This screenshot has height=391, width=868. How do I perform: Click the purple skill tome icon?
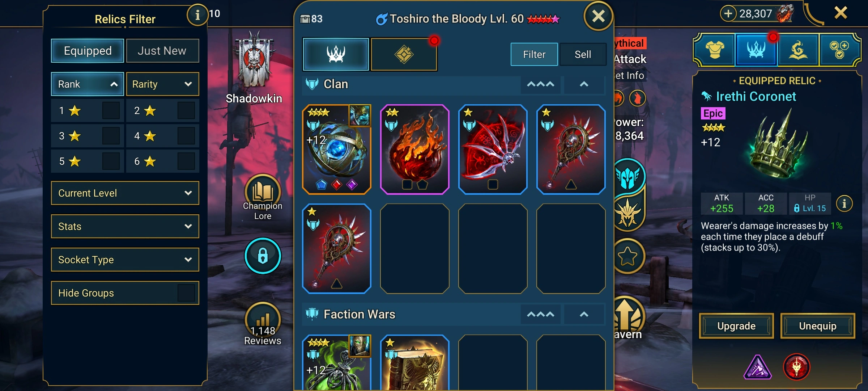tap(757, 367)
